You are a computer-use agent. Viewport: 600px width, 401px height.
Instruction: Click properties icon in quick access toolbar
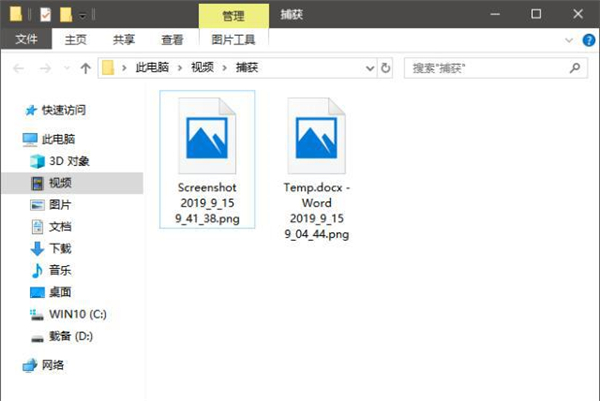46,15
